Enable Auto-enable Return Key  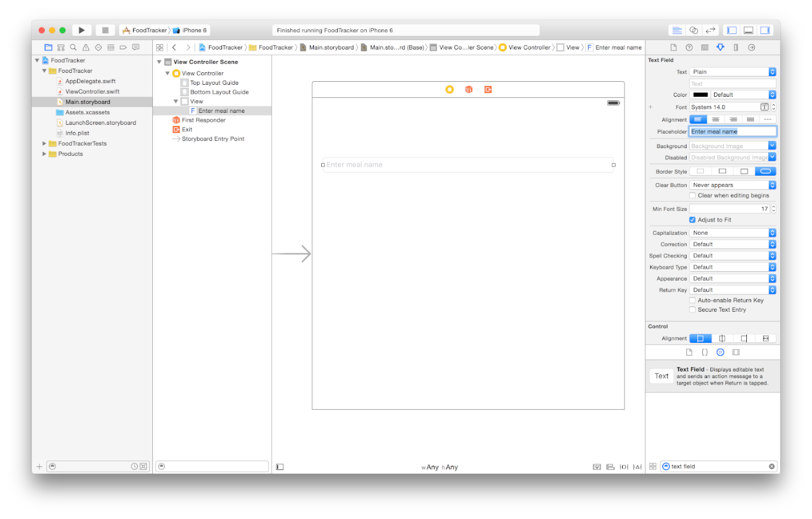tap(693, 300)
